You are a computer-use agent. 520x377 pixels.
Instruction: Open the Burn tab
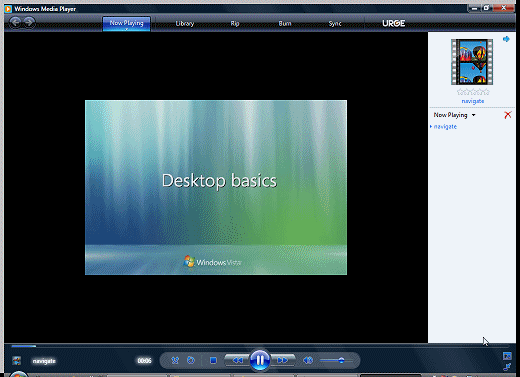(x=285, y=24)
